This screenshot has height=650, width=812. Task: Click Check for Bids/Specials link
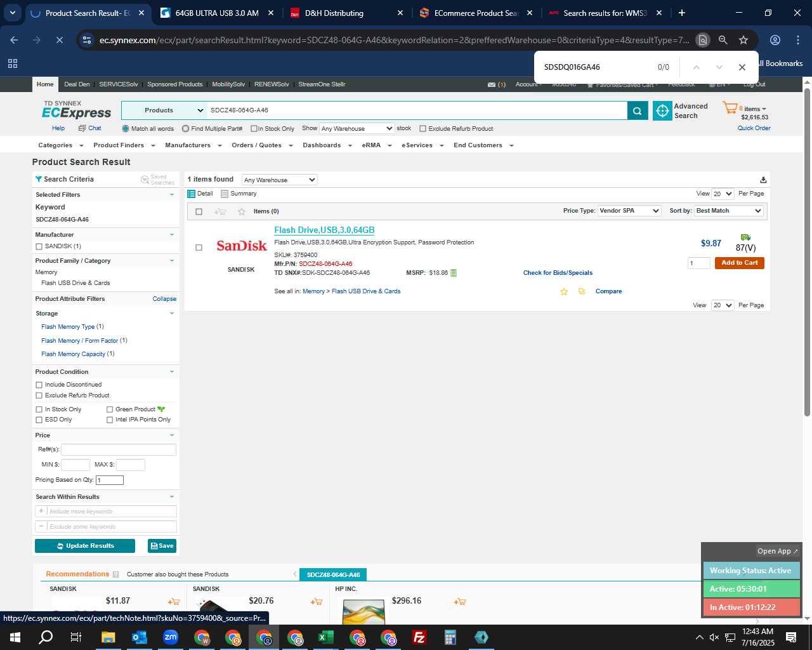(558, 273)
